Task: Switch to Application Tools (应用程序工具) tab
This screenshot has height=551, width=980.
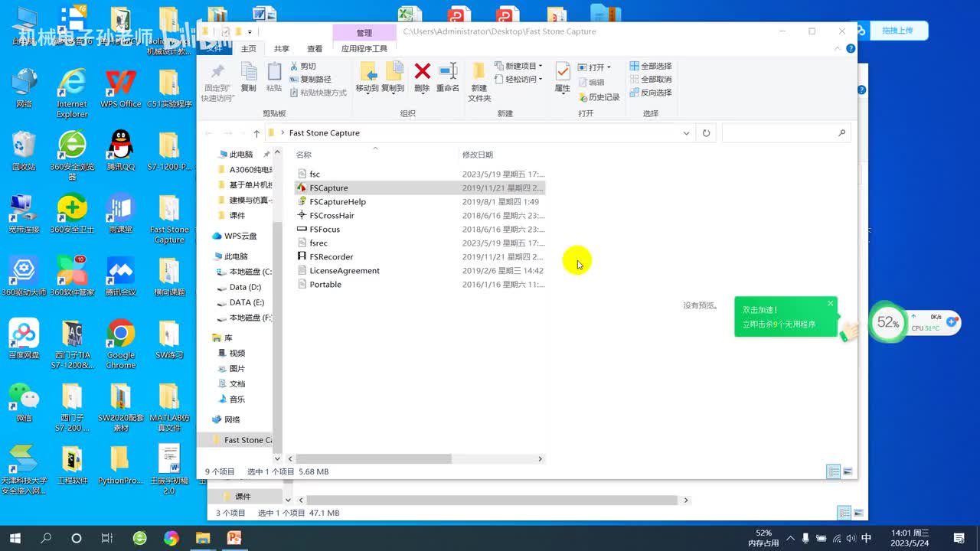Action: point(364,48)
